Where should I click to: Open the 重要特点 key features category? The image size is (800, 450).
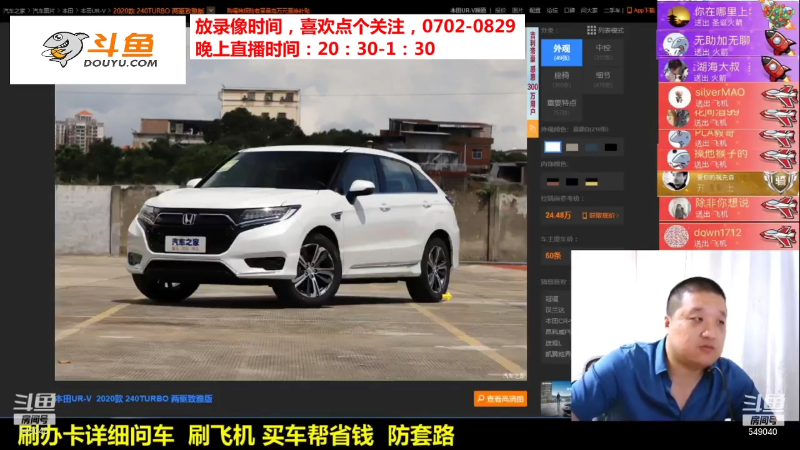(561, 106)
